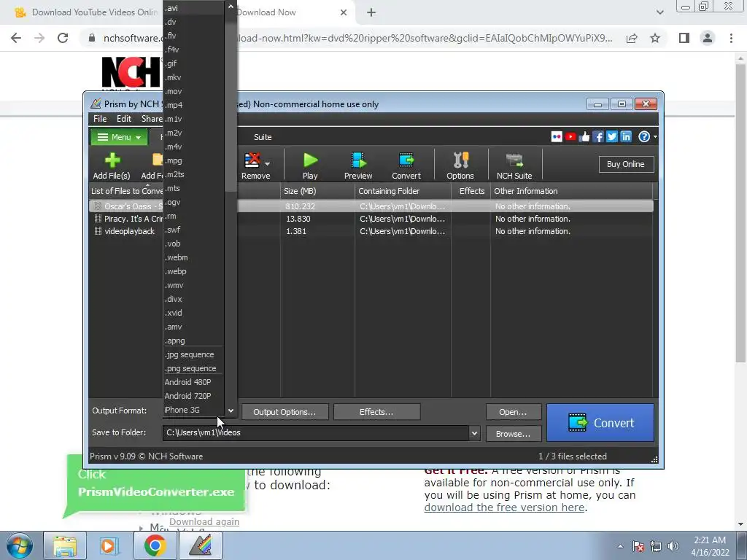This screenshot has width=747, height=560.
Task: Click the format list scroll-down arrow
Action: [231, 411]
